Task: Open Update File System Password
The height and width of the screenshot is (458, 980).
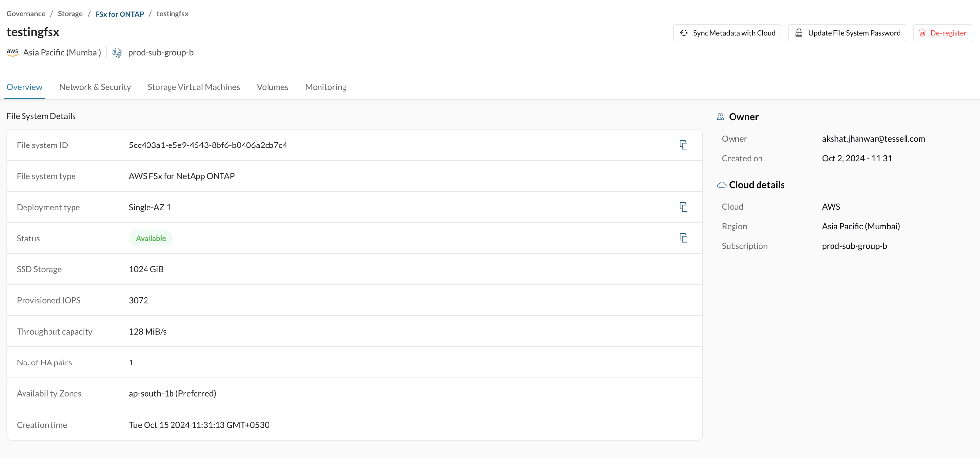Action: pos(847,33)
